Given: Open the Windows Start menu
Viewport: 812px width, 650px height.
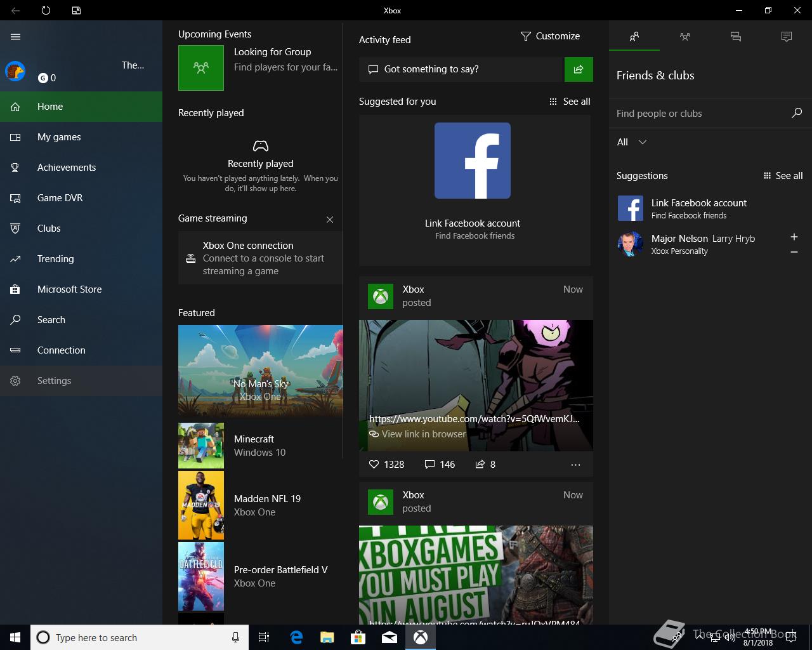Looking at the screenshot, I should coord(15,637).
